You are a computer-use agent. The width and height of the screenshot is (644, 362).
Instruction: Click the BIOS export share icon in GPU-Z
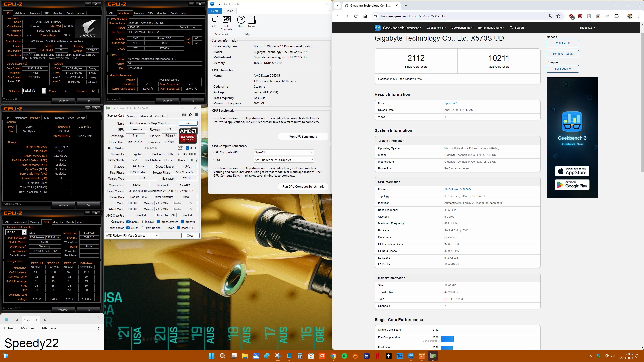point(180,148)
